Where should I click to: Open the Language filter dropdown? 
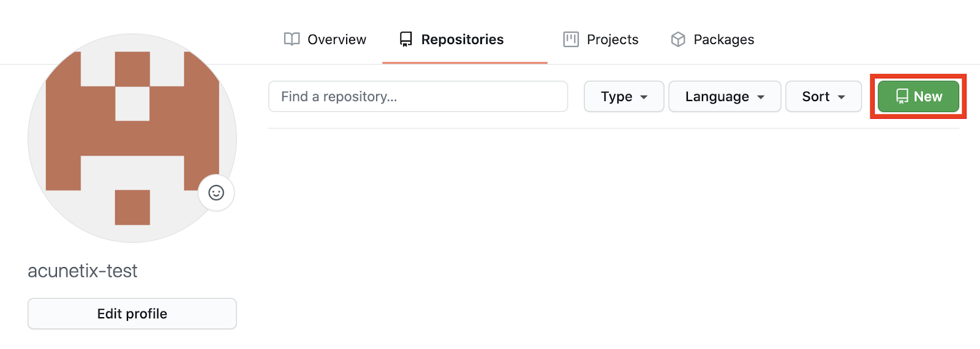(x=725, y=97)
